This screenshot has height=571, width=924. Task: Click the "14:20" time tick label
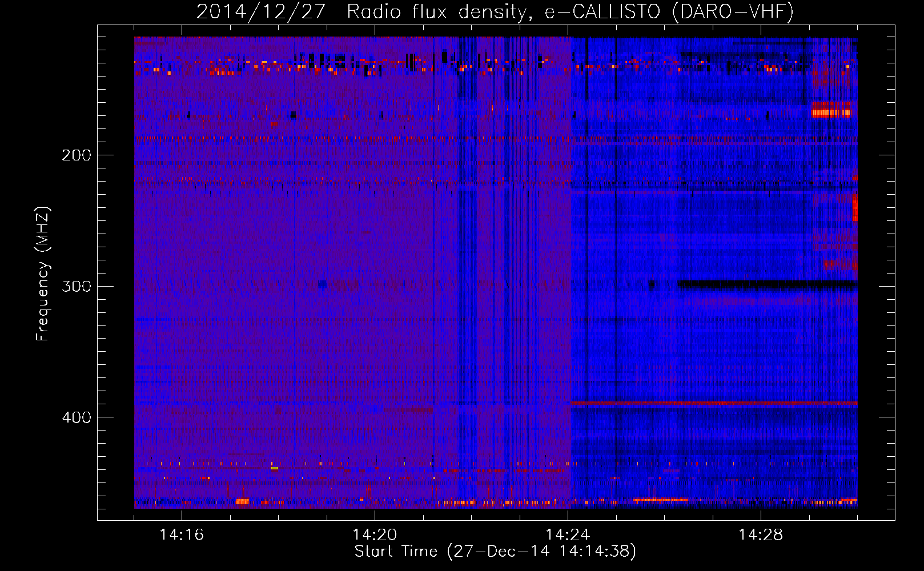(375, 534)
